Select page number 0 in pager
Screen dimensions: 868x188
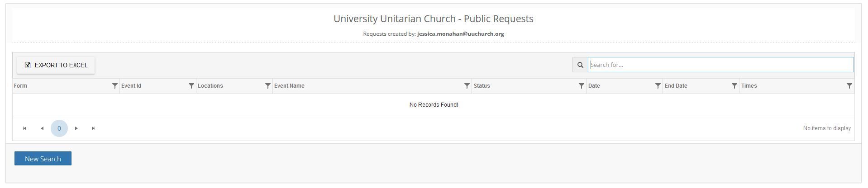point(59,128)
